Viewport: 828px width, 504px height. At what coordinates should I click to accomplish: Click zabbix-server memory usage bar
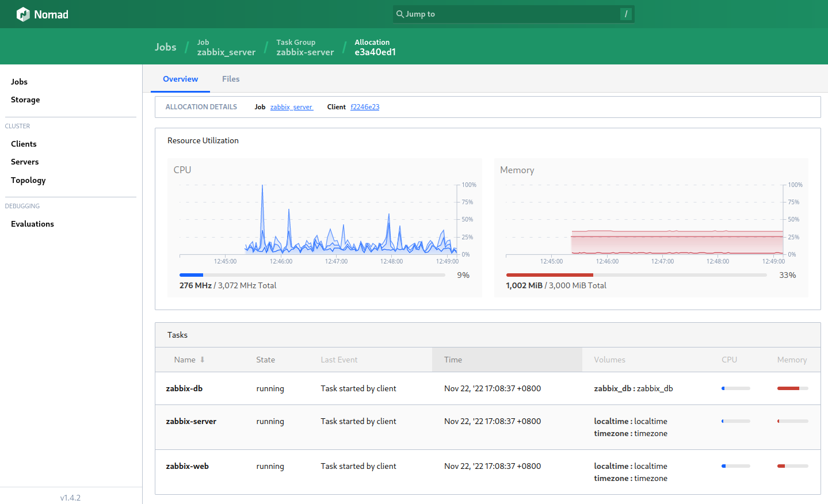tap(792, 421)
